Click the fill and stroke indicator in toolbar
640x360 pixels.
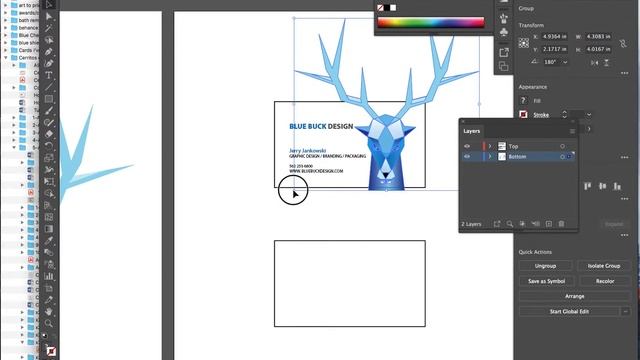point(51,351)
